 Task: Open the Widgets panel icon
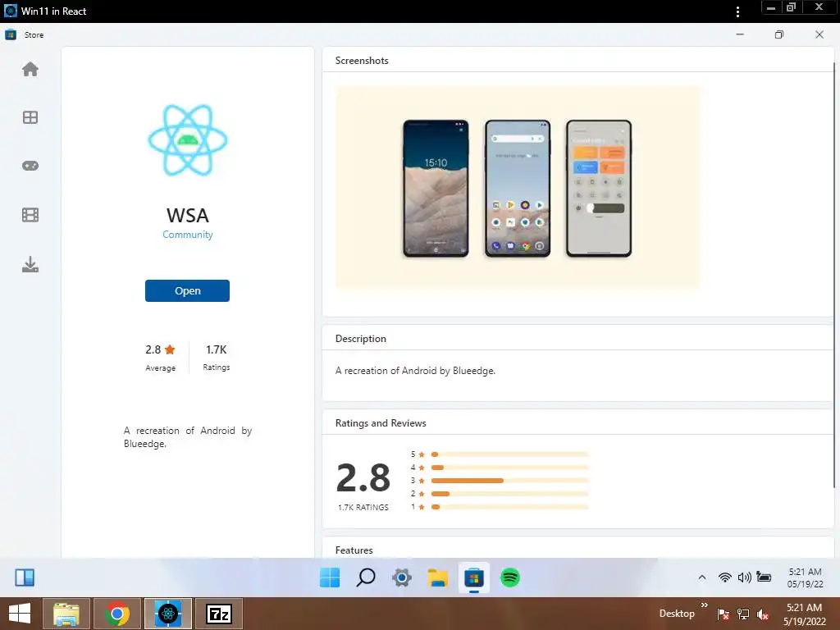coord(25,577)
